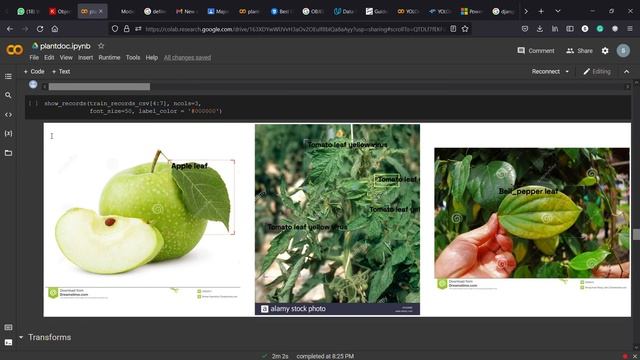Open Colab settings gear
This screenshot has width=640, height=360.
pos(605,51)
